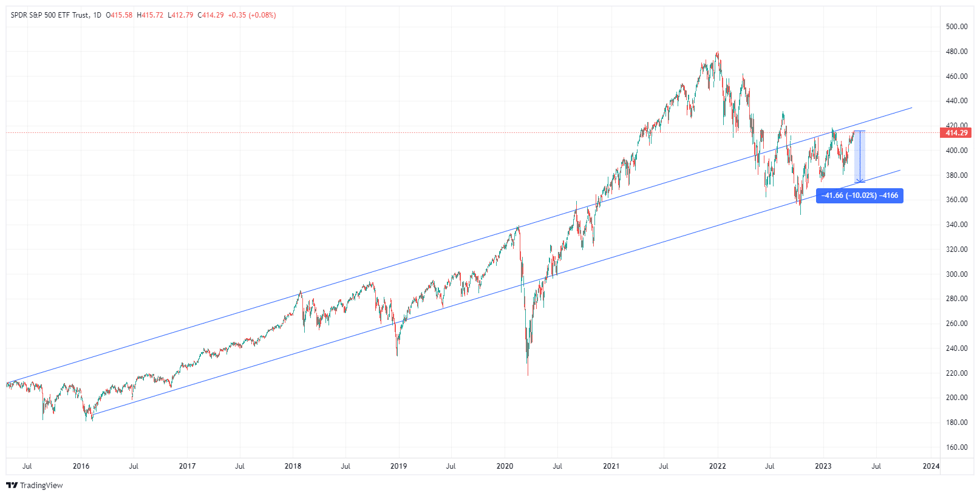Click the 220.00 price axis label
The height and width of the screenshot is (496, 980).
956,373
